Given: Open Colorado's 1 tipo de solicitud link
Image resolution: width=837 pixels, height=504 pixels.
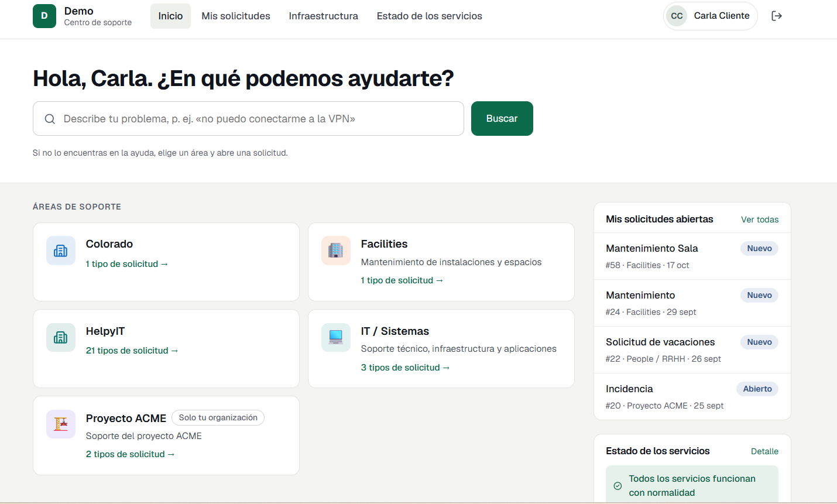Looking at the screenshot, I should pos(127,264).
